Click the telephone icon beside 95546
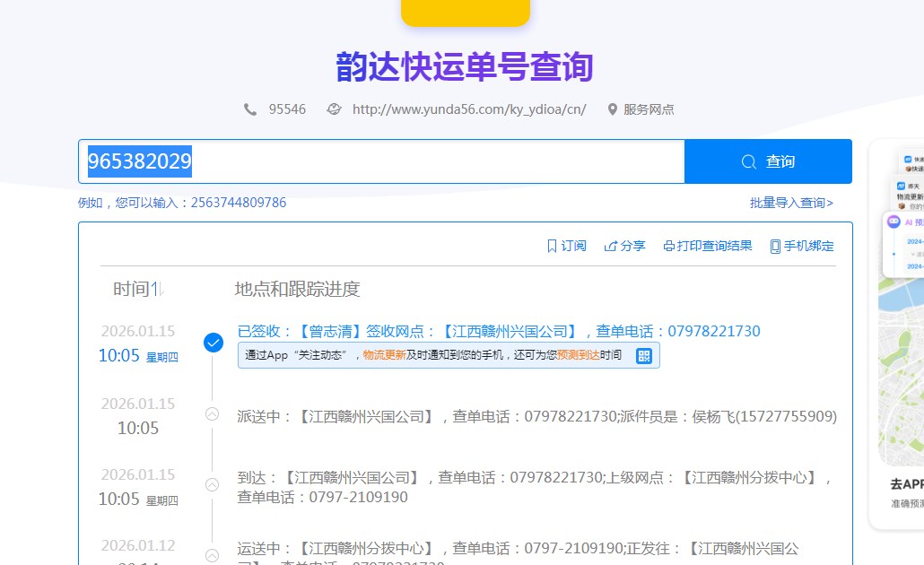 coord(250,109)
